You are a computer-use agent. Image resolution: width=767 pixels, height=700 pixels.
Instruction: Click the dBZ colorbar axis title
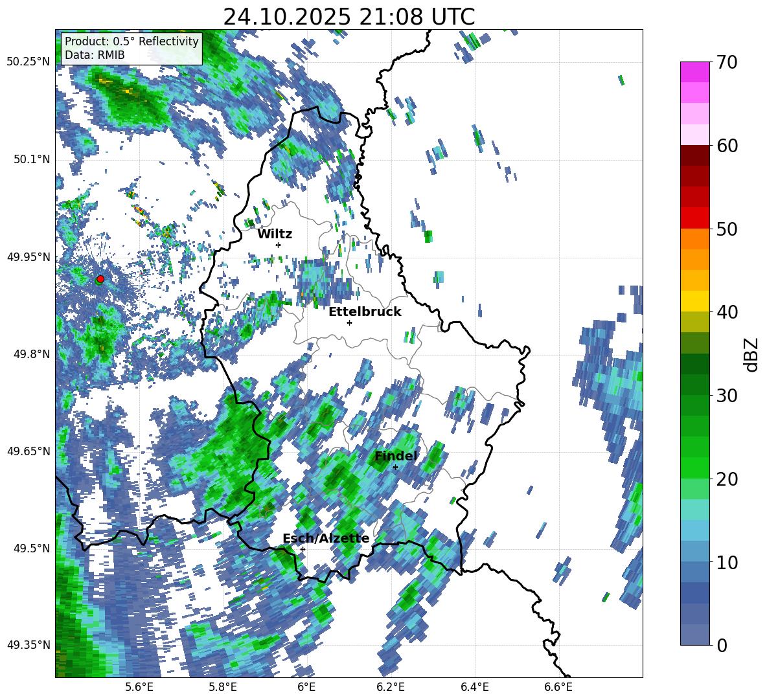(x=752, y=354)
